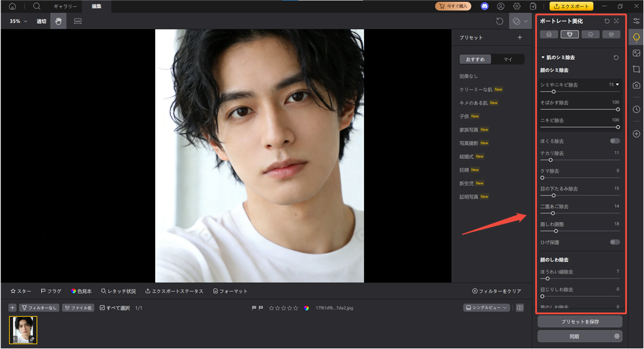Screen dimensions: 644x349
Task: Uncheck the すべて選択 checkbox
Action: coord(102,308)
